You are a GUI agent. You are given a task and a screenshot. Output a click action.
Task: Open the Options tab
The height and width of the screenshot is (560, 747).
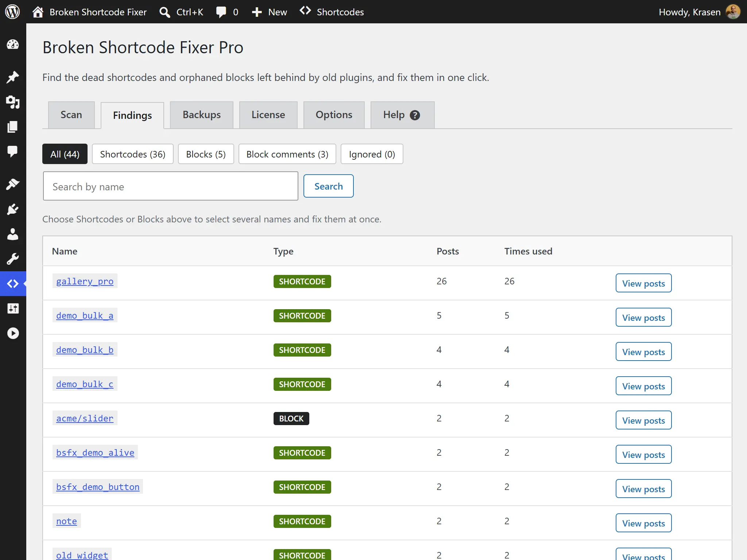tap(334, 115)
